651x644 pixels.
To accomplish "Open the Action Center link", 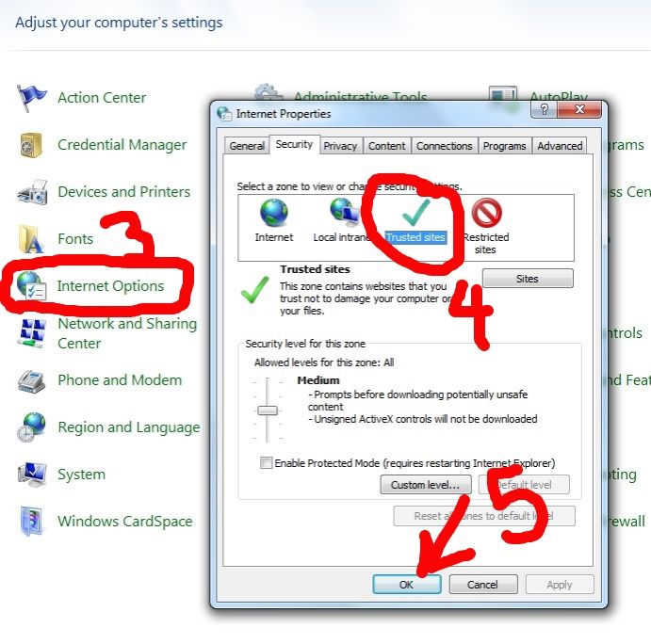I will click(102, 98).
